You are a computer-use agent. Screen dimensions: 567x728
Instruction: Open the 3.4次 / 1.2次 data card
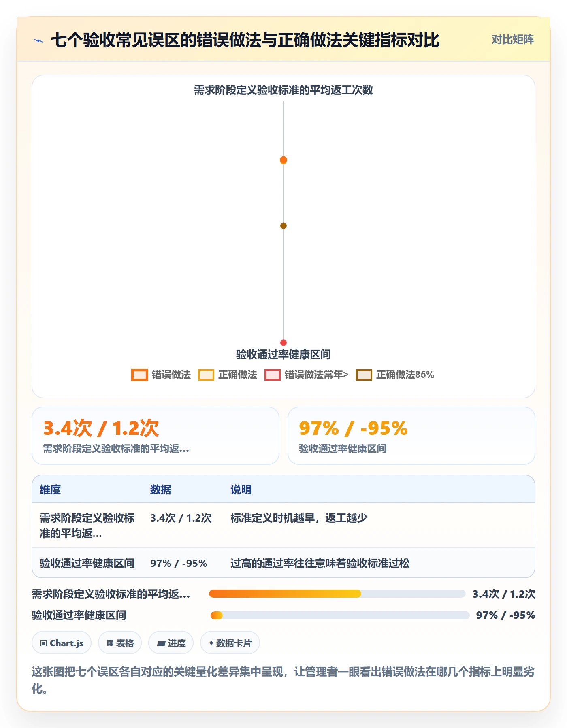point(156,436)
